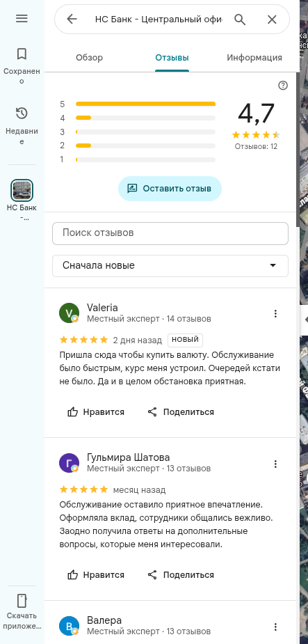Go back with the arrow in search box
Screen dimensions: 308x644
pos(72,19)
